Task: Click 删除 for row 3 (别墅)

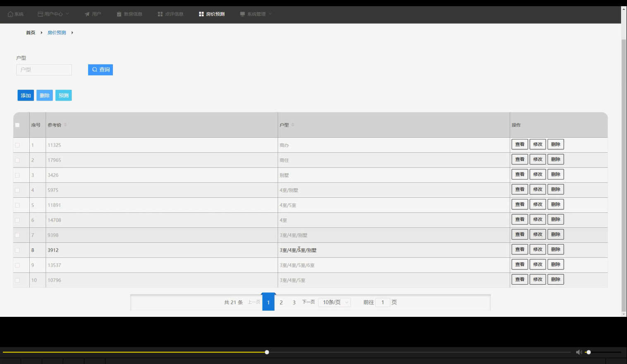Action: (556, 174)
